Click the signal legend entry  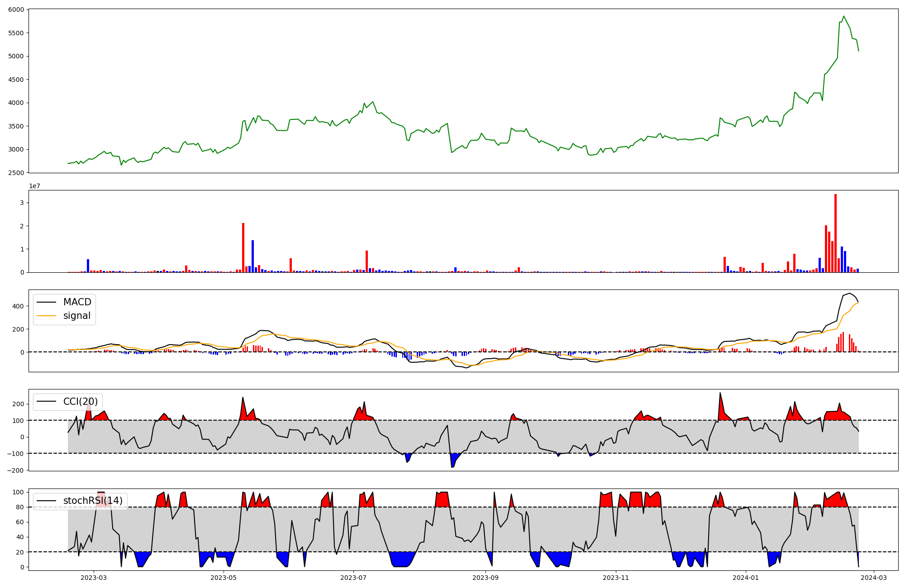pos(77,316)
